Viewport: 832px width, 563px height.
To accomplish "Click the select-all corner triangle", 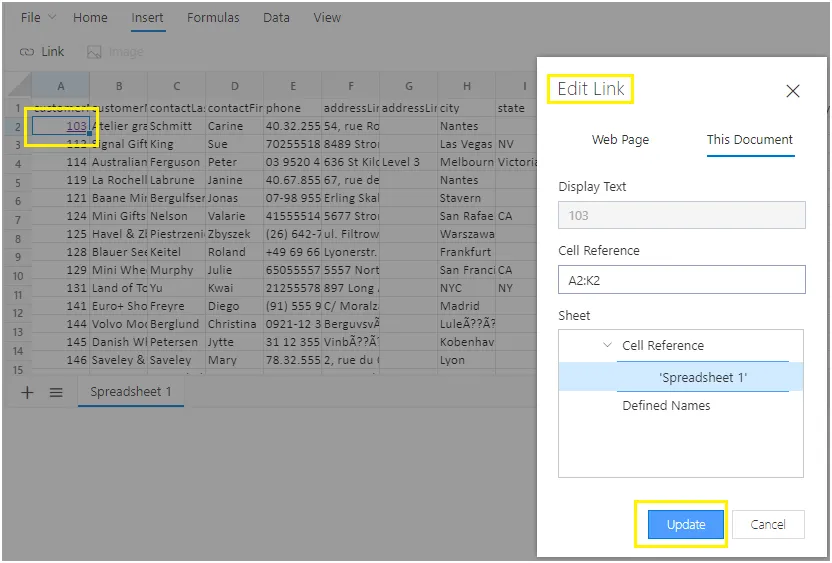I will 19,86.
